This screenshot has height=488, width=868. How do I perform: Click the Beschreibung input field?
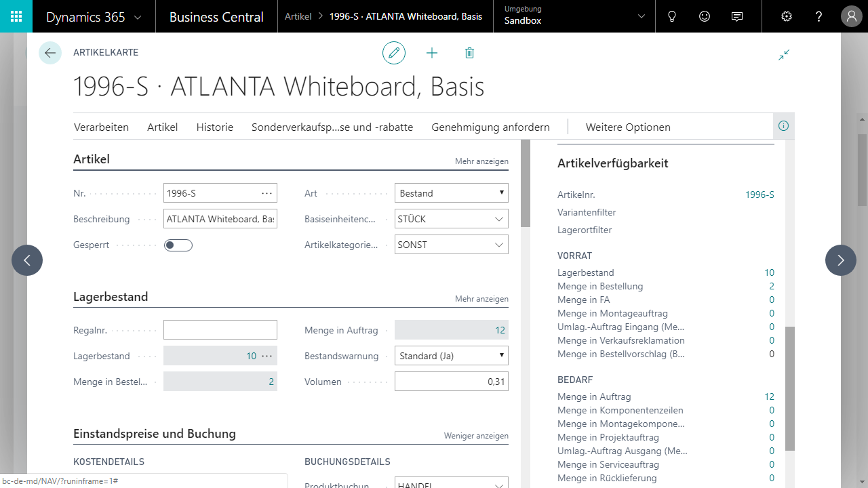point(220,219)
